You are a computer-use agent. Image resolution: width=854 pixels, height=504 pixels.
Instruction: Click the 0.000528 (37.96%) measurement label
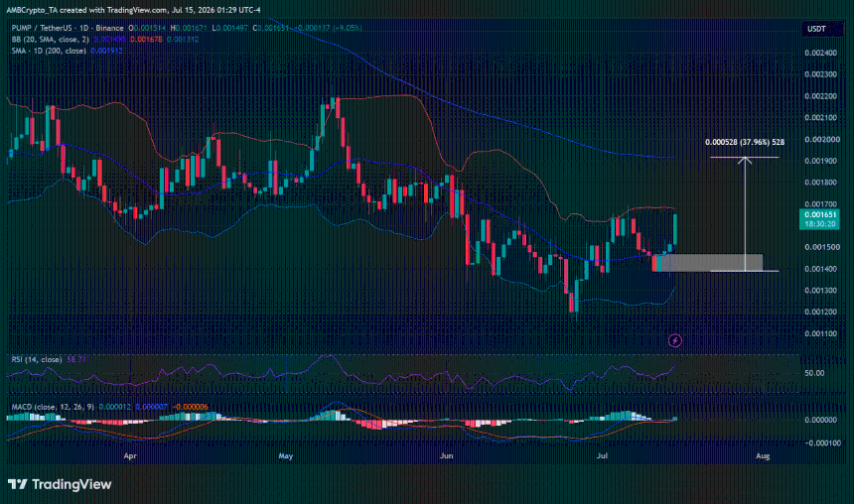point(745,142)
